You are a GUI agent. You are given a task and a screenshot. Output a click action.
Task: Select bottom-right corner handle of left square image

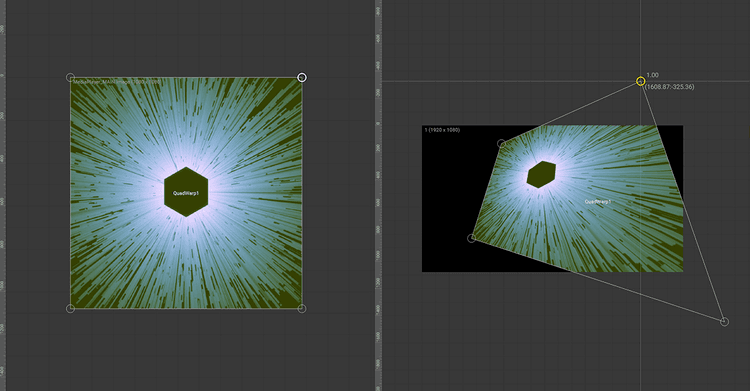pos(302,309)
